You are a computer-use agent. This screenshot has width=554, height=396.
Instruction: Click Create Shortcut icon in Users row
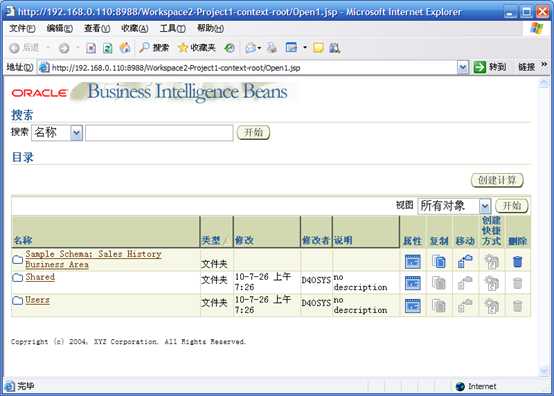coord(491,306)
